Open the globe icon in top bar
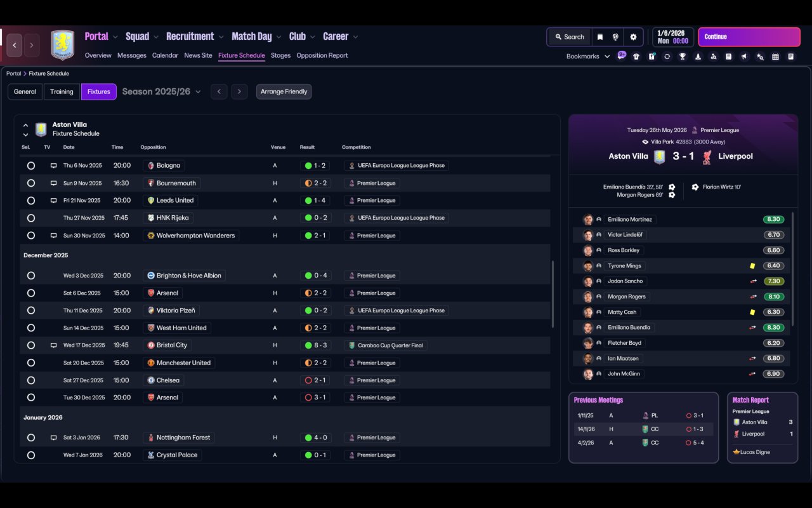 615,37
